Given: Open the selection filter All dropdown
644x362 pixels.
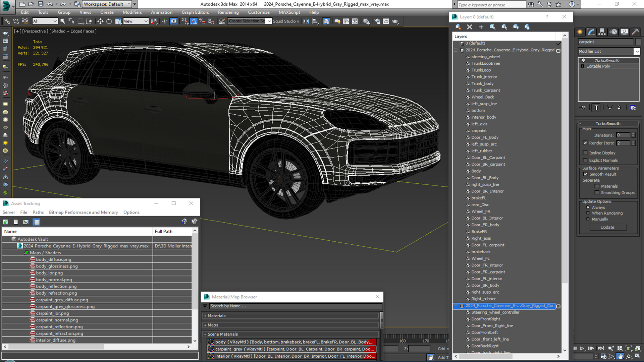Looking at the screenshot, I should coord(45,21).
